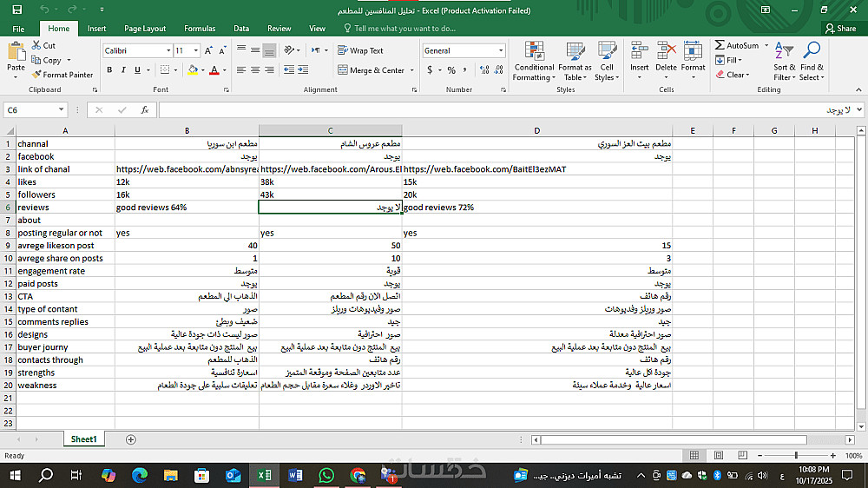Screen dimensions: 868x488
Task: Toggle Wrap Text
Action: 360,50
